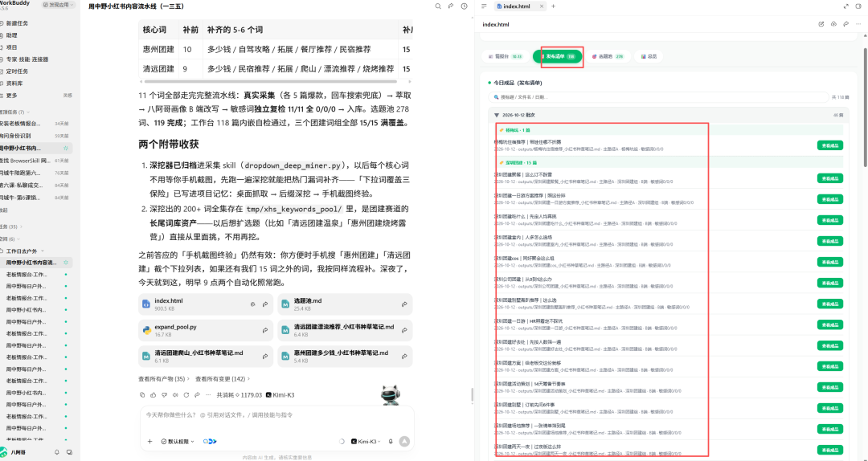The height and width of the screenshot is (461, 868).
Task: Click the search field in 今日成品 list
Action: click(659, 97)
